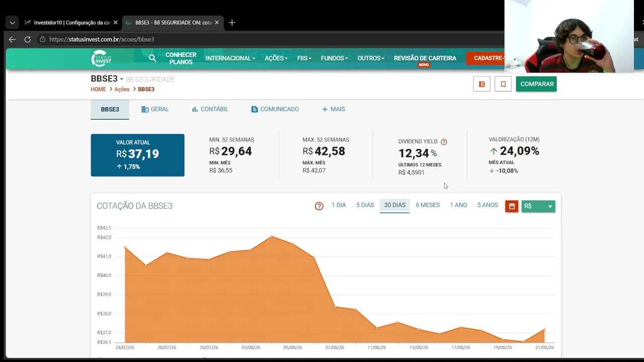Image resolution: width=644 pixels, height=362 pixels.
Task: Set chart range to 30 Dias
Action: click(395, 205)
